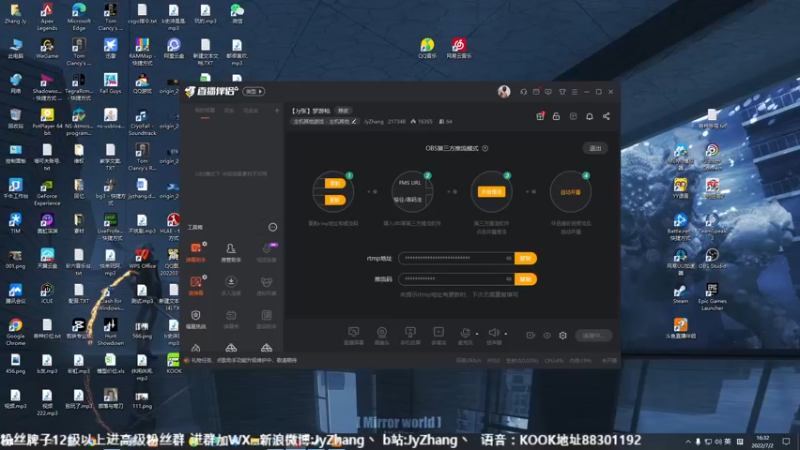The height and width of the screenshot is (450, 800).
Task: Reveal the rtmp address with eye icon
Action: tap(509, 258)
